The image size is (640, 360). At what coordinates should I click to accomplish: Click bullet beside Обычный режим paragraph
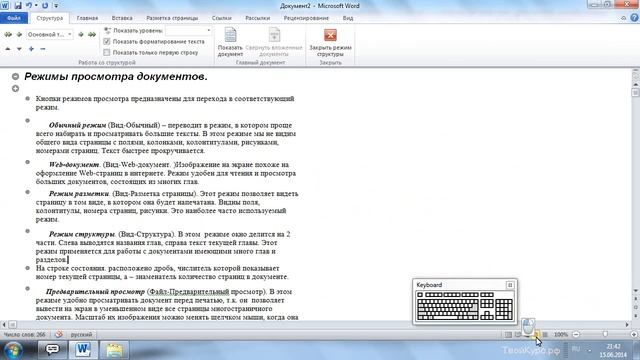coord(28,120)
